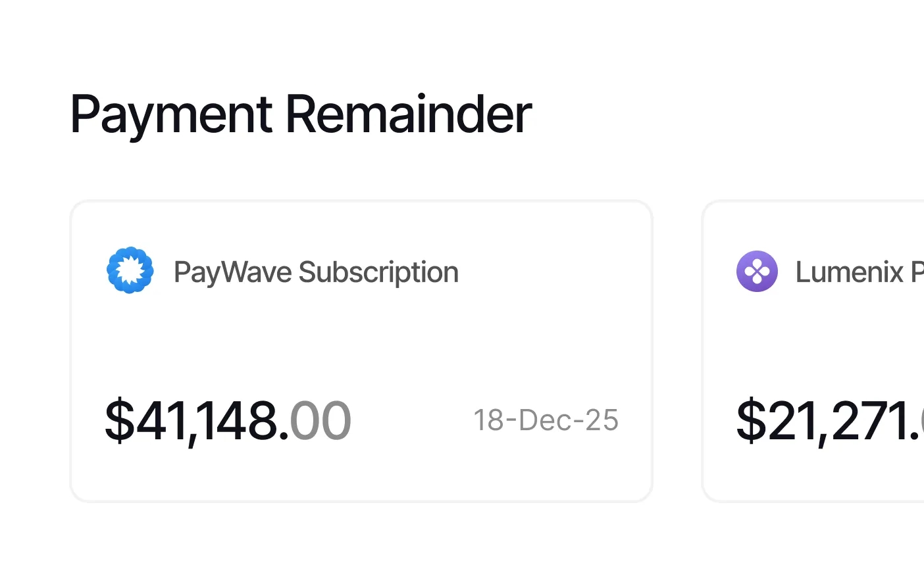Screen dimensions: 924x582
Task: Click the gray .00 cents on PayWave amount
Action: tap(321, 421)
